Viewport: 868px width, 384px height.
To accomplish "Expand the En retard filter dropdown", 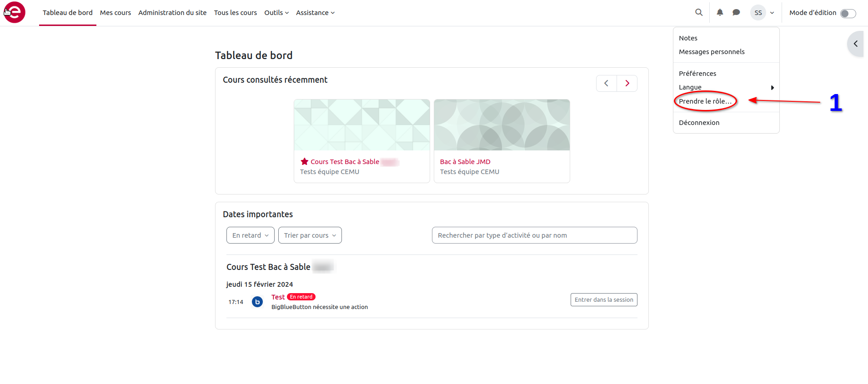I will click(x=250, y=235).
